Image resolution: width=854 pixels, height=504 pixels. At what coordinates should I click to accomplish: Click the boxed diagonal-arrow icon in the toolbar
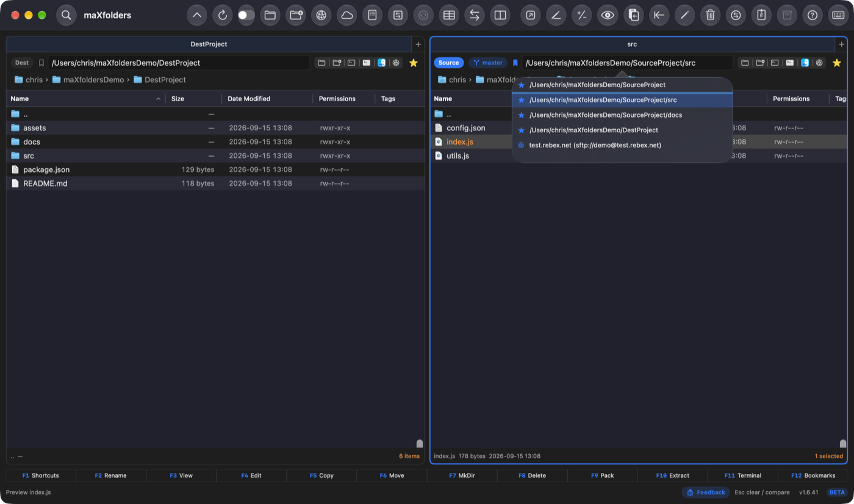(x=531, y=15)
